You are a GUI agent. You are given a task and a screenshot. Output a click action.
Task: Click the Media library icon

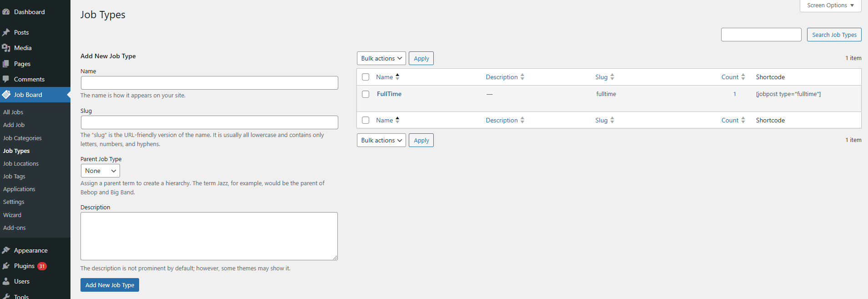pos(6,48)
